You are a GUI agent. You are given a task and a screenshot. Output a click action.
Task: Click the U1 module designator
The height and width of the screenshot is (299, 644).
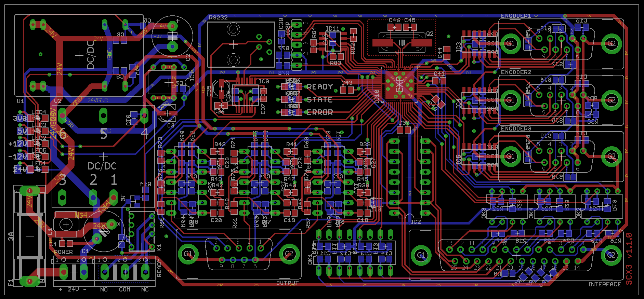click(21, 101)
